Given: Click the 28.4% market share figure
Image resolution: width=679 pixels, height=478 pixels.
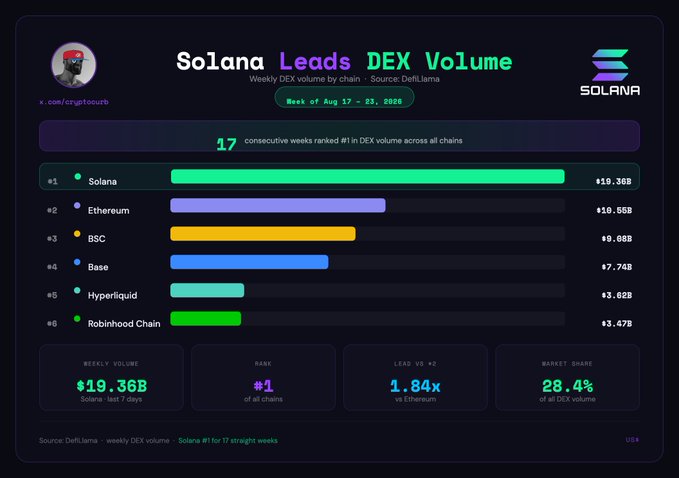Looking at the screenshot, I should click(567, 385).
